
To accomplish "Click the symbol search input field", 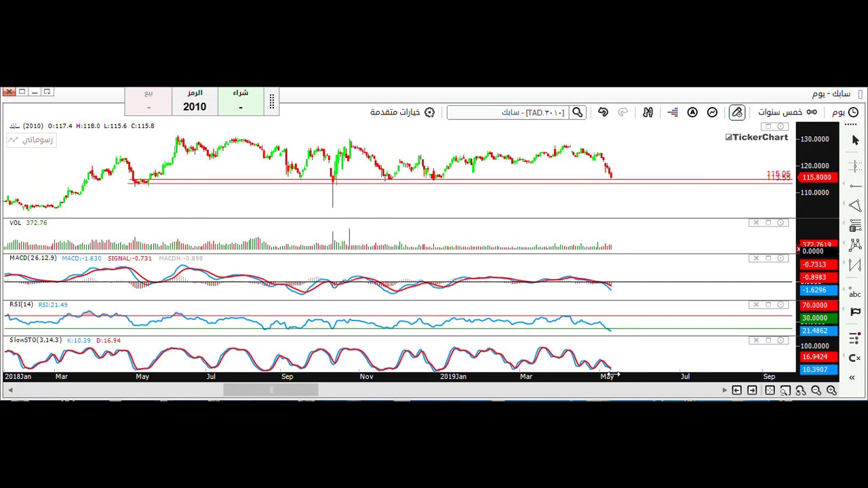I will pos(509,113).
